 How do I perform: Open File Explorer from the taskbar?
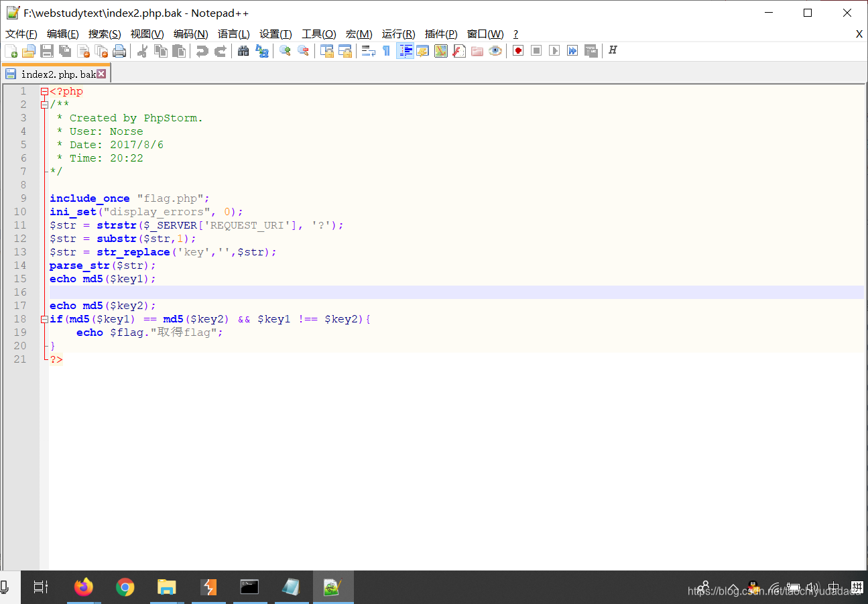tap(166, 587)
